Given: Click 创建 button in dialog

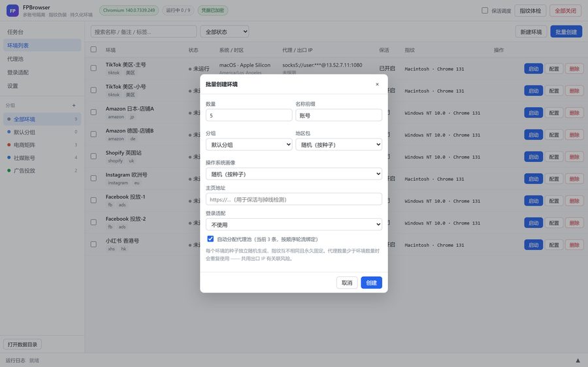Looking at the screenshot, I should click(x=371, y=283).
